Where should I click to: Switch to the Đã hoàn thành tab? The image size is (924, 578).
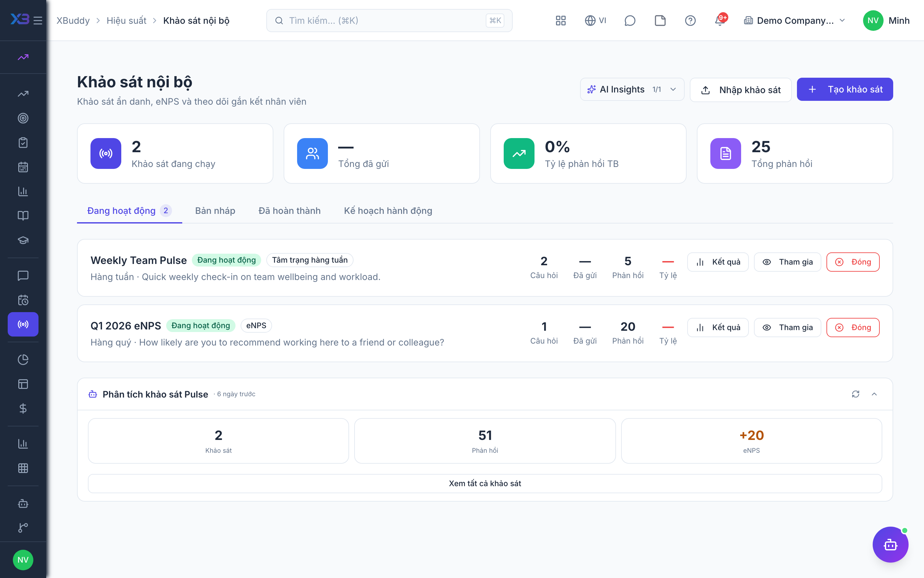[289, 211]
